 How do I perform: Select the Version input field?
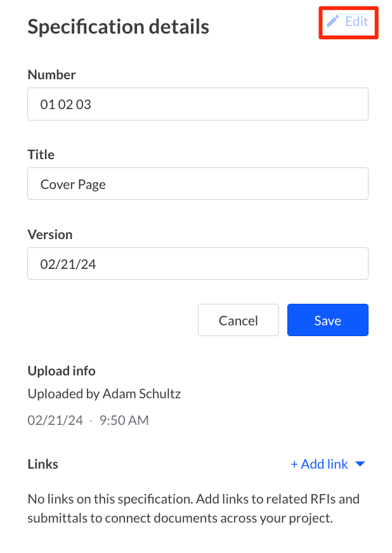[197, 264]
